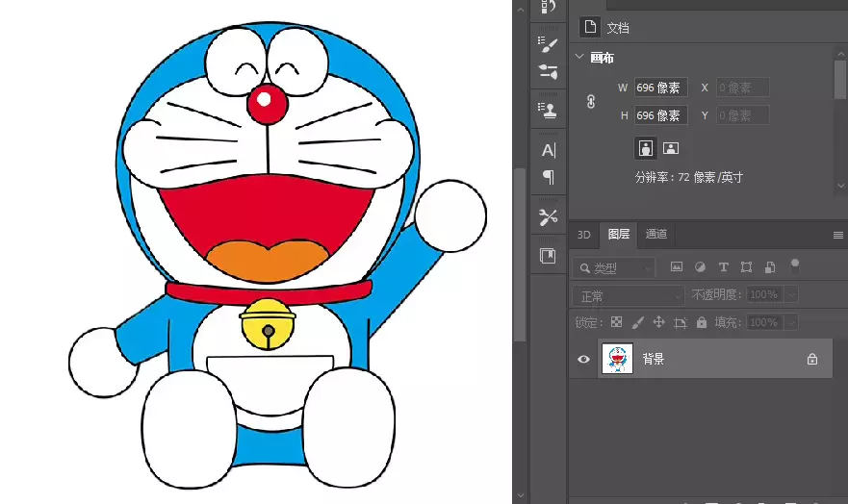Click the 背景 layer lock icon
Viewport: 848px width, 504px height.
(811, 359)
